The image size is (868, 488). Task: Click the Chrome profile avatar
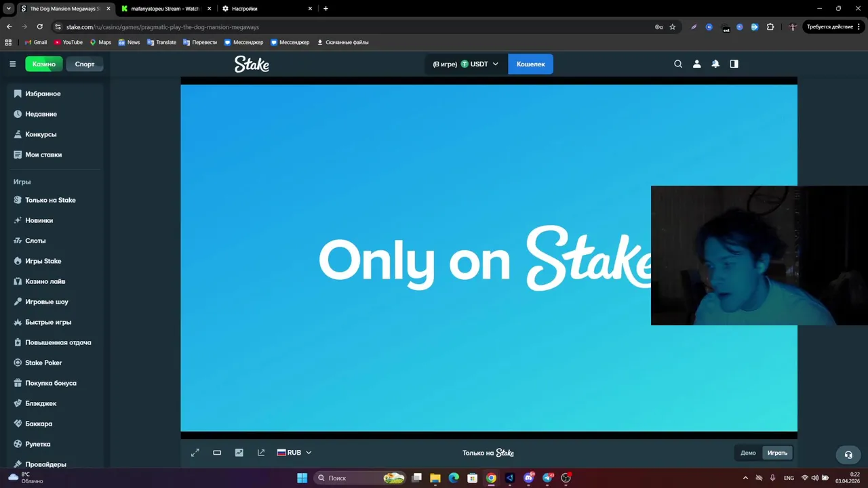[792, 27]
